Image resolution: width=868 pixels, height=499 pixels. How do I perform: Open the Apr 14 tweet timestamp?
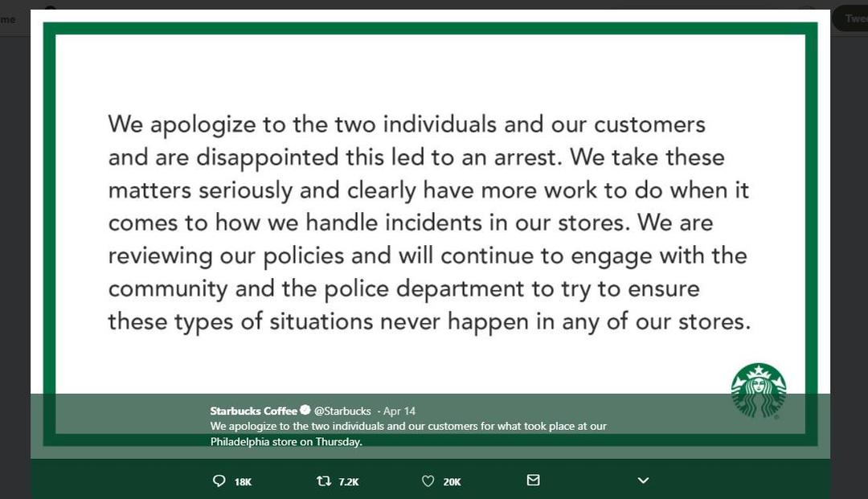[x=399, y=411]
